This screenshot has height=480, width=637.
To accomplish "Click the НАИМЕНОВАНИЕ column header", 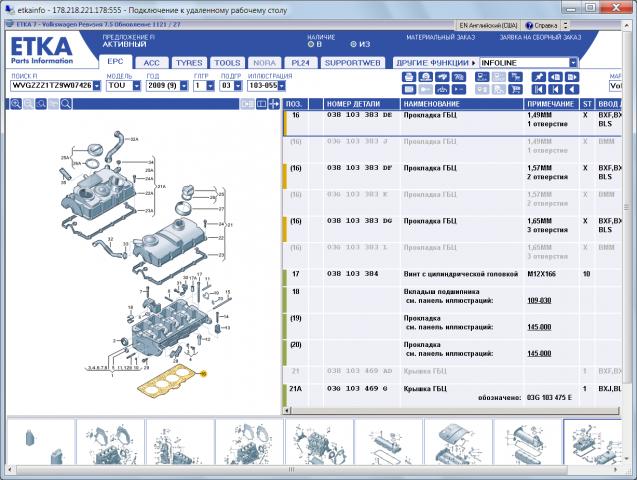I will click(x=462, y=104).
